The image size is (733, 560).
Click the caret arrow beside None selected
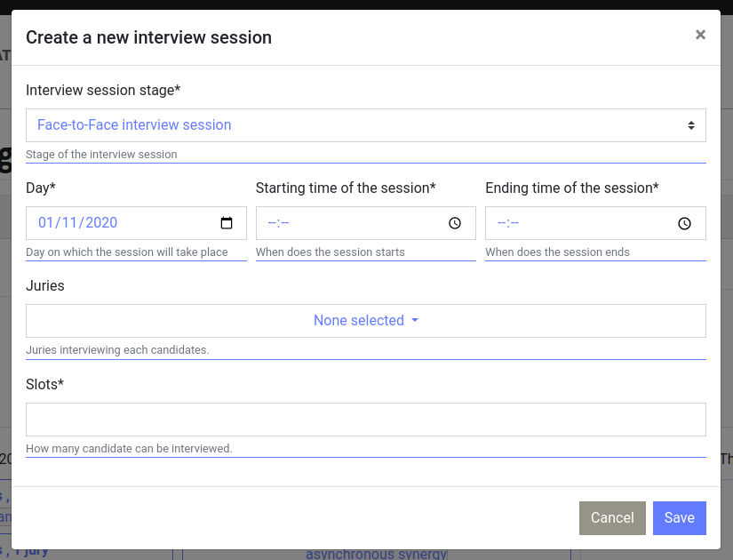415,321
